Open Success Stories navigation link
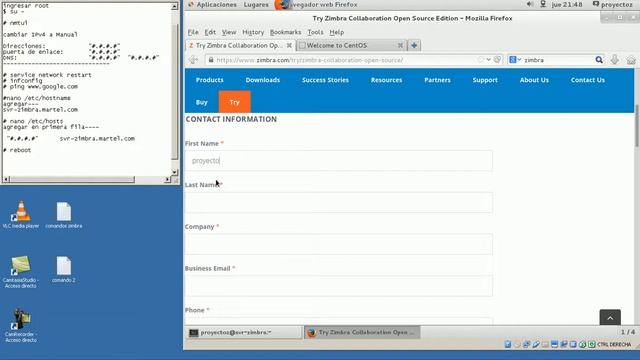This screenshot has height=360, width=640. pyautogui.click(x=325, y=80)
